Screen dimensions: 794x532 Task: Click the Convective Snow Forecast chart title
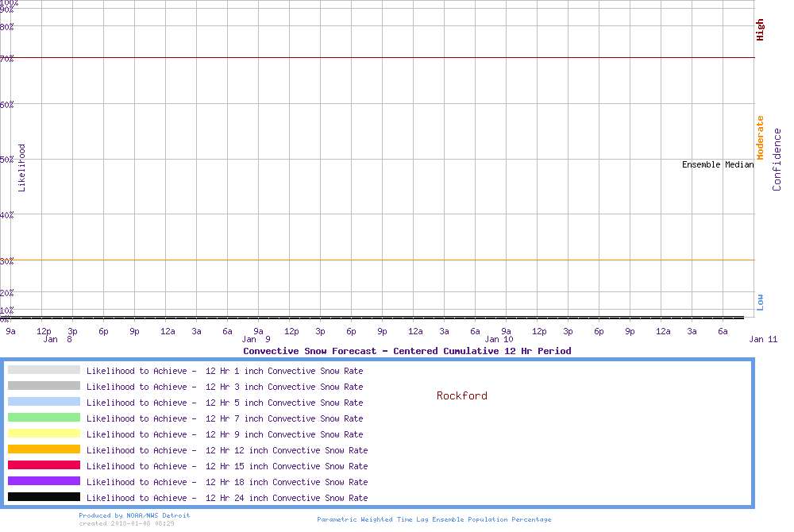[407, 351]
